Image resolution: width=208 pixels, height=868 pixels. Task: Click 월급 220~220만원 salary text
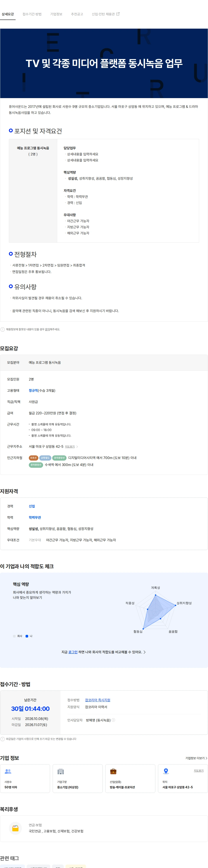pos(52,413)
